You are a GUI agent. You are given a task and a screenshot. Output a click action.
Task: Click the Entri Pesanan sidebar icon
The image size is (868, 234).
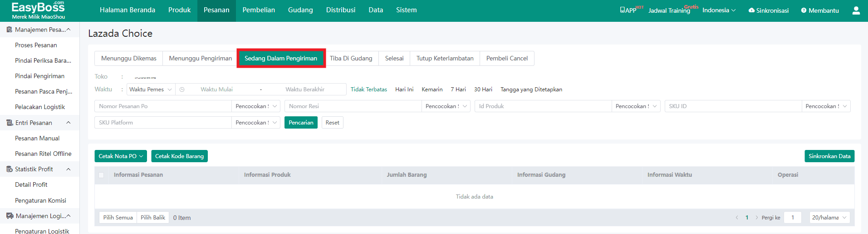(x=10, y=123)
